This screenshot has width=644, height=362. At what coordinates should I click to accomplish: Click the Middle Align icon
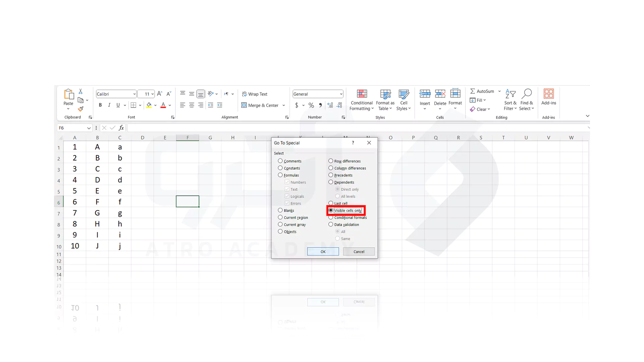pos(192,94)
